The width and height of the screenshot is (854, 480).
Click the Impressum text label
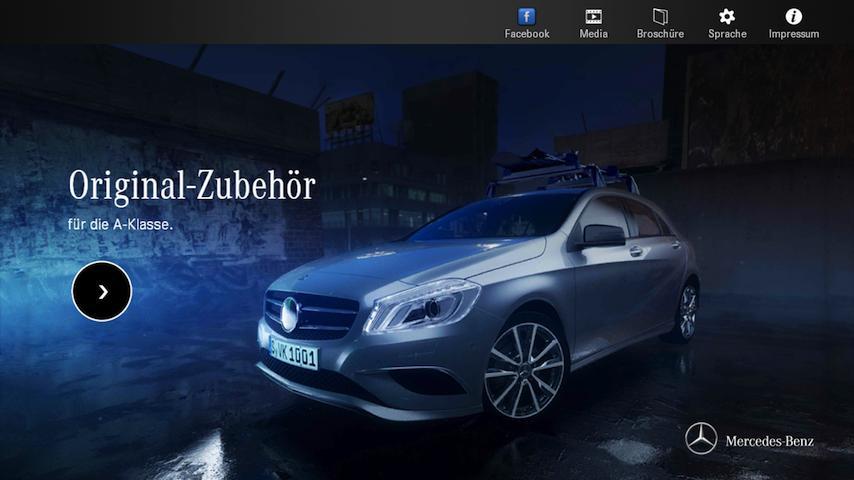tap(794, 34)
